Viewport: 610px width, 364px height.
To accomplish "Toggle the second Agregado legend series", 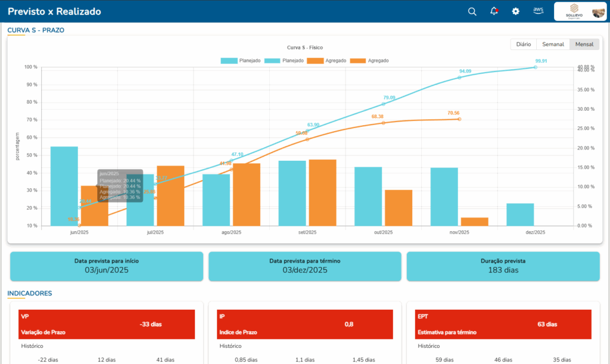I will [x=369, y=61].
